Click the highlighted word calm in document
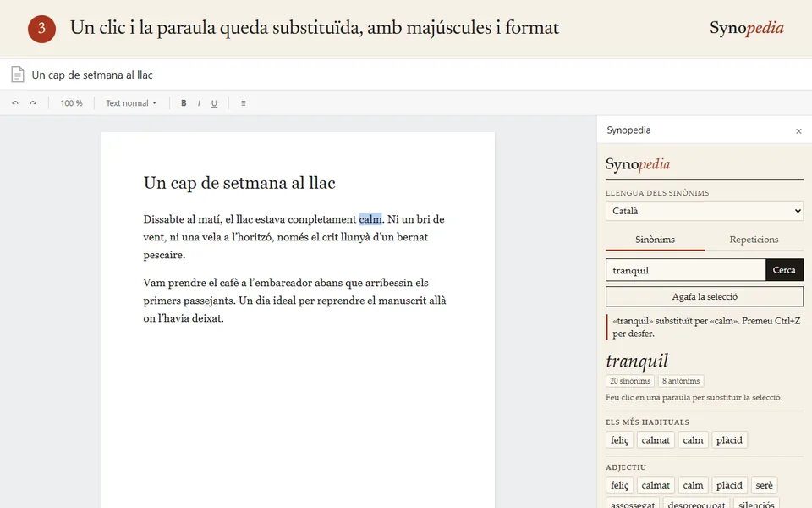812x508 pixels. pos(370,219)
